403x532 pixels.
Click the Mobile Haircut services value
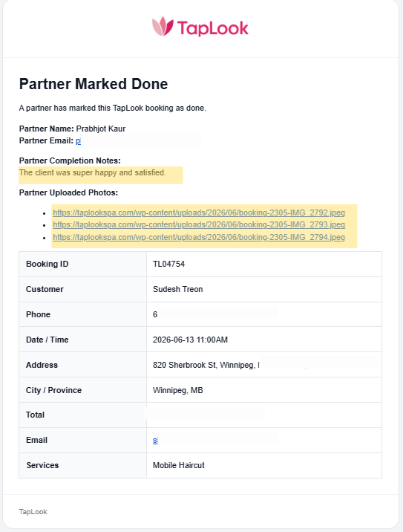[x=179, y=465]
